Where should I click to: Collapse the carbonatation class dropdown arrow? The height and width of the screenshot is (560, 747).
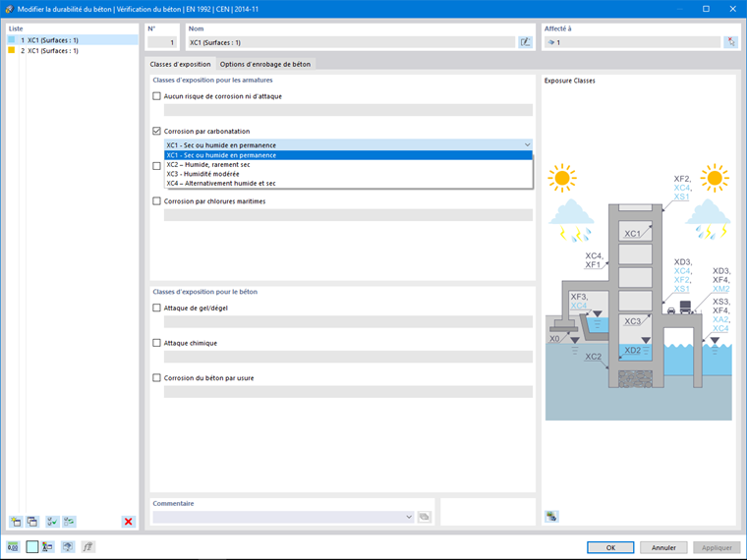[x=528, y=144]
